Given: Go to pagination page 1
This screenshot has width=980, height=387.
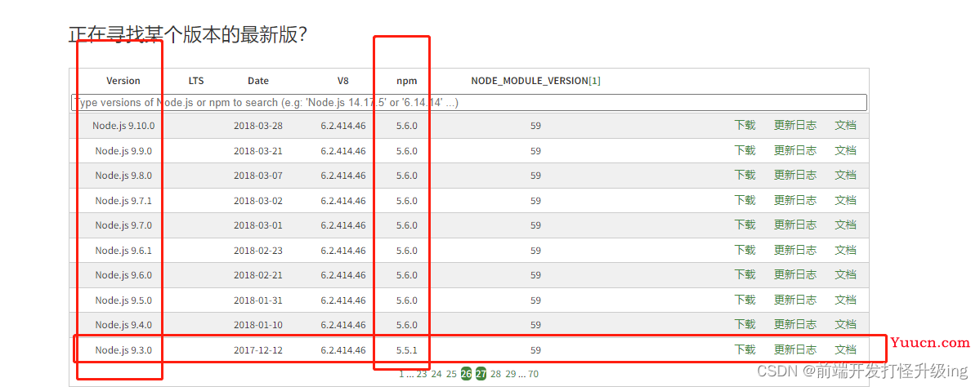Looking at the screenshot, I should point(401,374).
